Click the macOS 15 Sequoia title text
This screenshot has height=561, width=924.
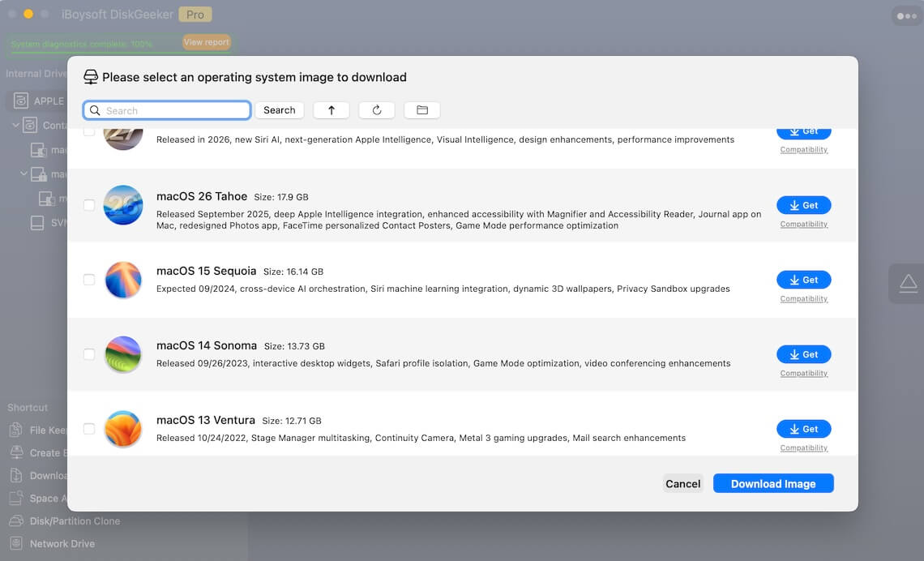point(206,271)
